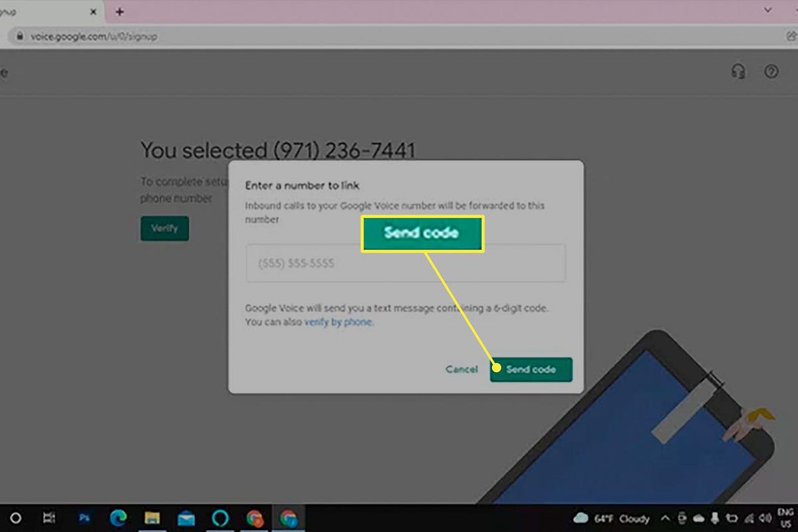The image size is (798, 532).
Task: Open the verify by phone link
Action: 338,322
